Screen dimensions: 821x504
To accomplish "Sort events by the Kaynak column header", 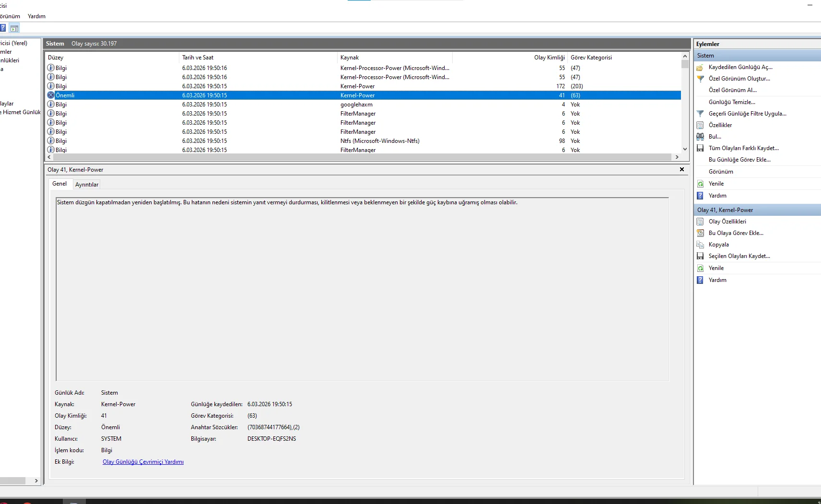I will pyautogui.click(x=395, y=58).
